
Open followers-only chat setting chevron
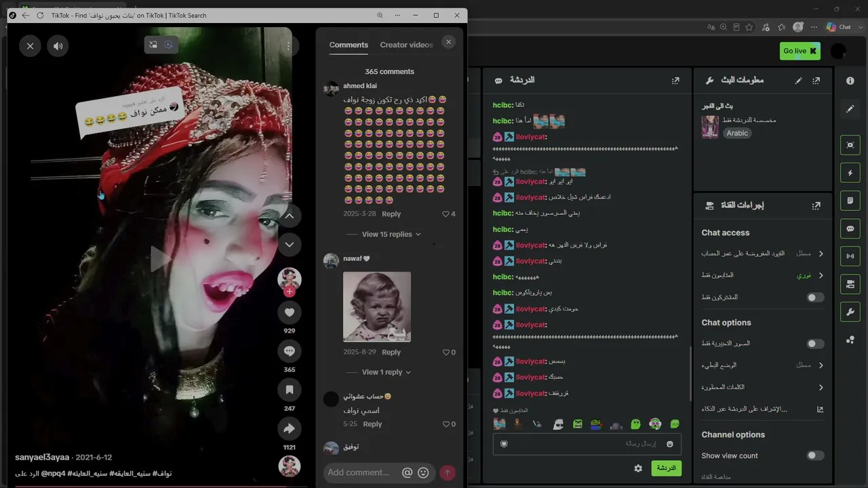point(821,275)
